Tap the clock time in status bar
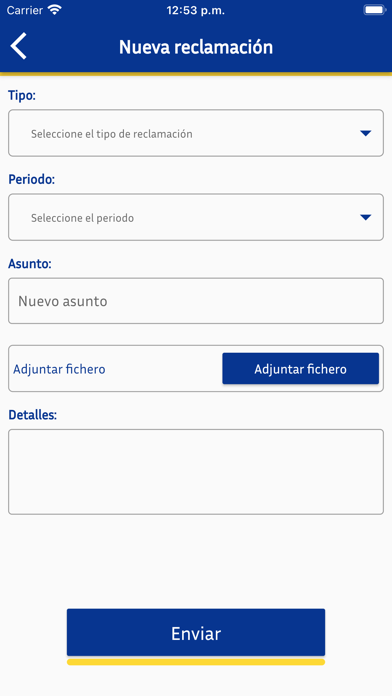The width and height of the screenshot is (392, 696). 196,11
